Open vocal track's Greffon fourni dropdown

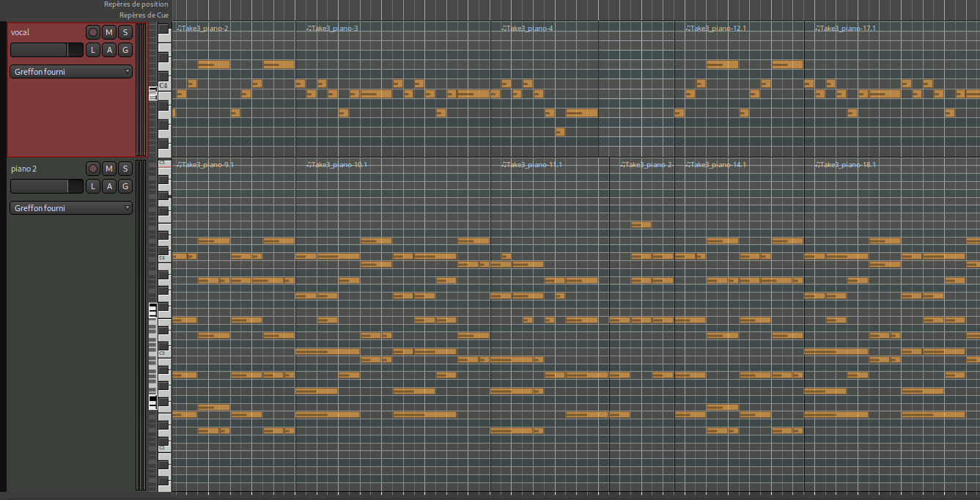(x=71, y=72)
